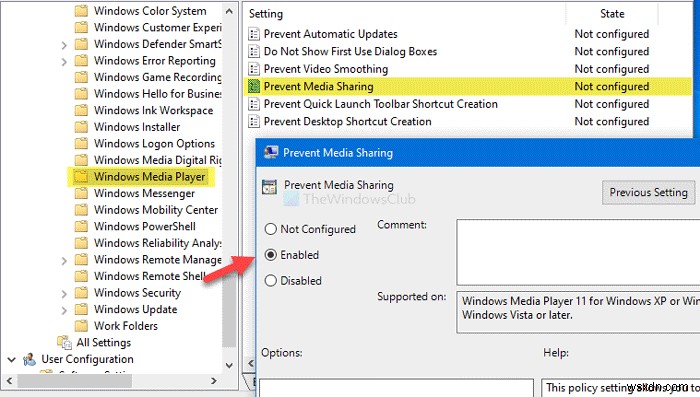Click the Do Not Show First Use policy icon
Image resolution: width=700 pixels, height=397 pixels.
pos(254,51)
